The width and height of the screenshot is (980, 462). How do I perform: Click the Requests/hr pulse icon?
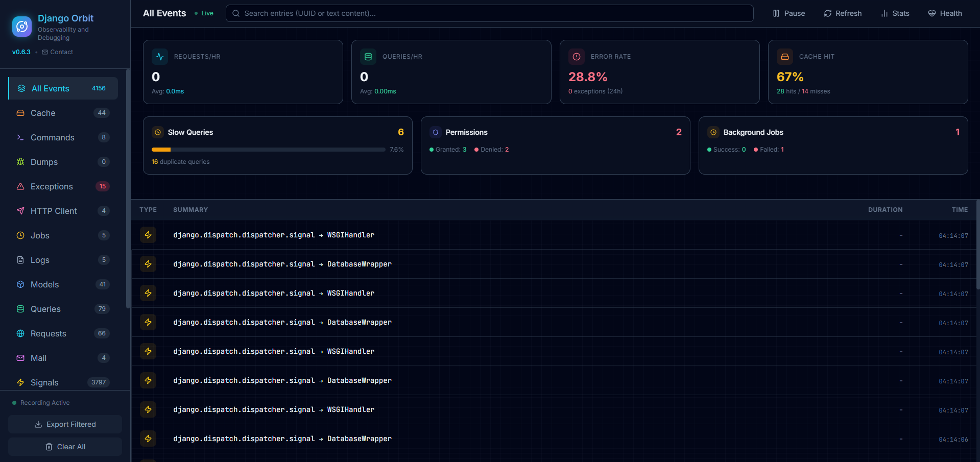160,57
